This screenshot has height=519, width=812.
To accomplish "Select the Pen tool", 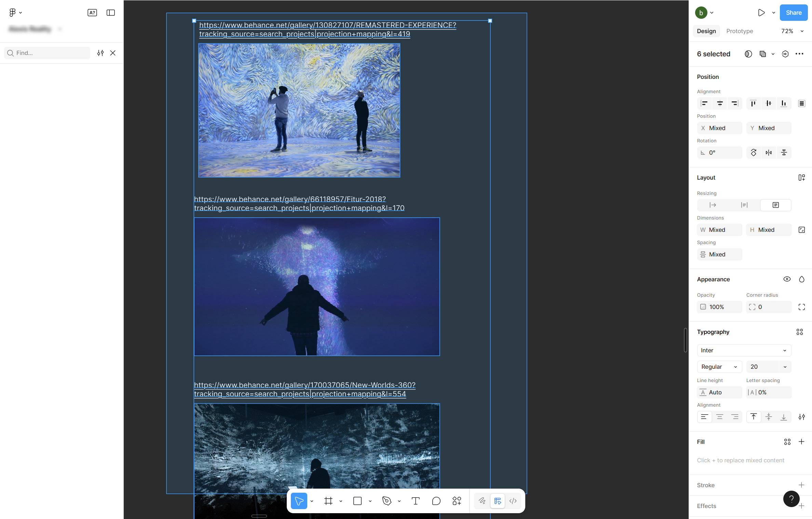I will tap(387, 501).
